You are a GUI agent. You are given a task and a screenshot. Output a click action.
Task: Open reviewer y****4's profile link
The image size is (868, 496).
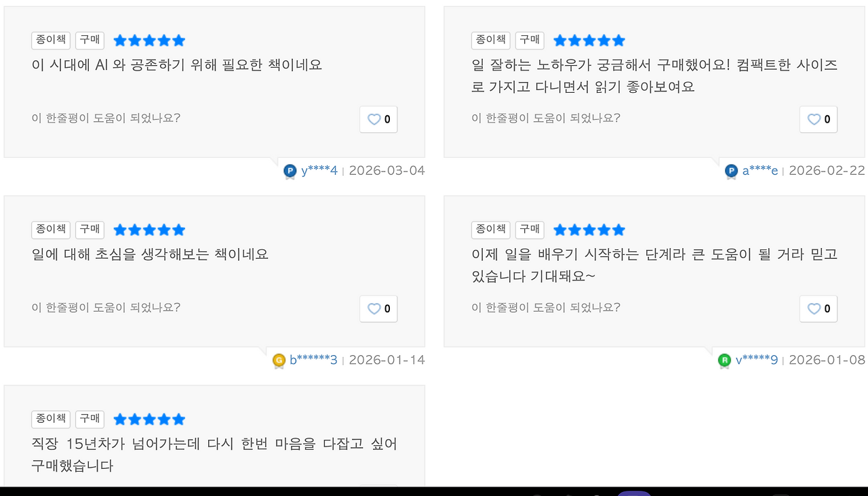[319, 170]
